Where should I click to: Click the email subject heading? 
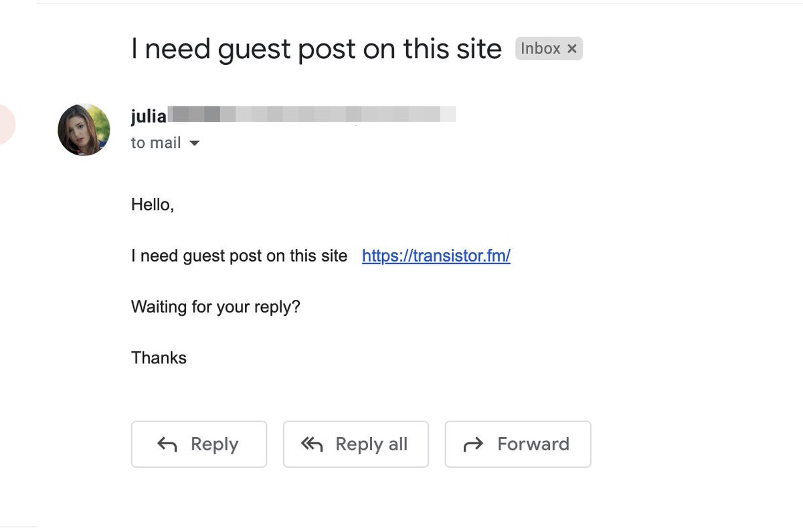click(316, 49)
